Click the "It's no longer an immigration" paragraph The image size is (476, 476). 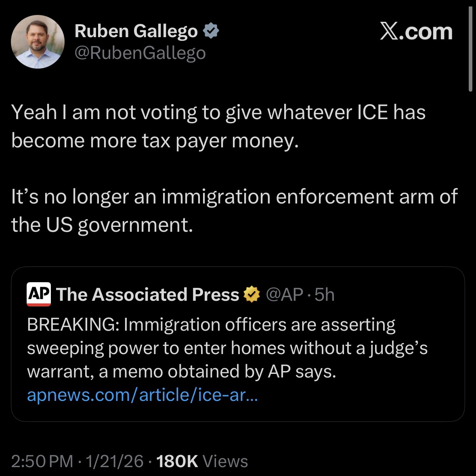coord(234,210)
